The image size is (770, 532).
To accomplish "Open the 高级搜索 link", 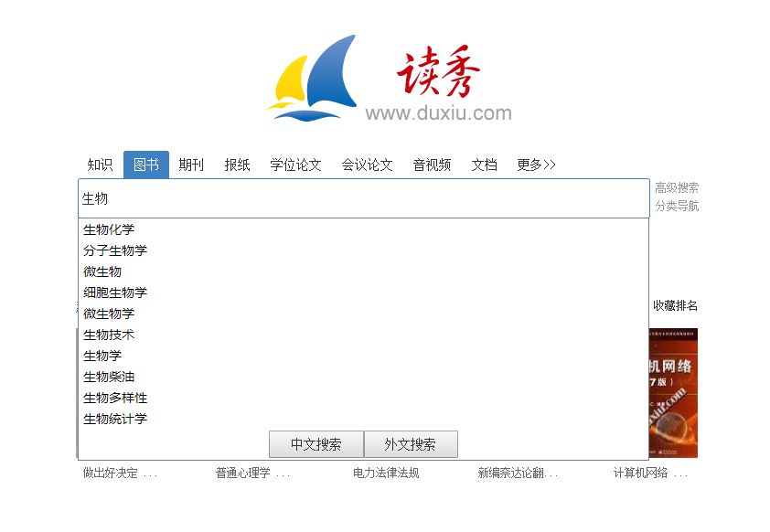I will (x=677, y=188).
